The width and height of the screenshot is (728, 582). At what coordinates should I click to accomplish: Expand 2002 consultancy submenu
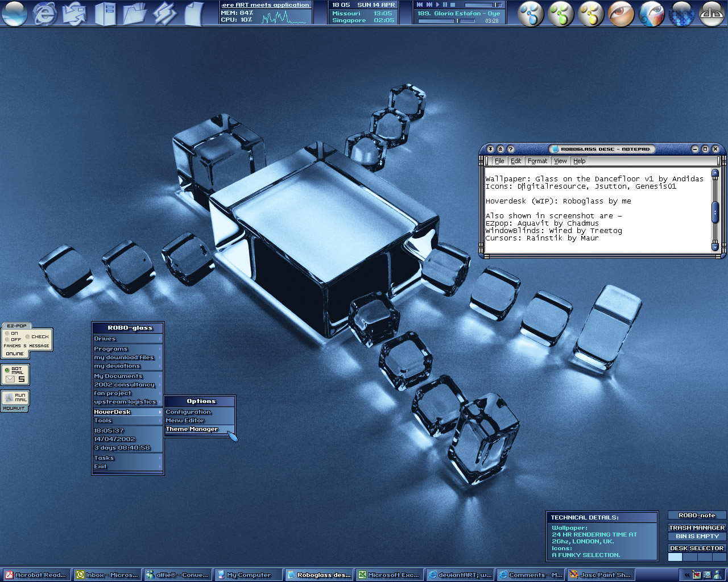127,385
